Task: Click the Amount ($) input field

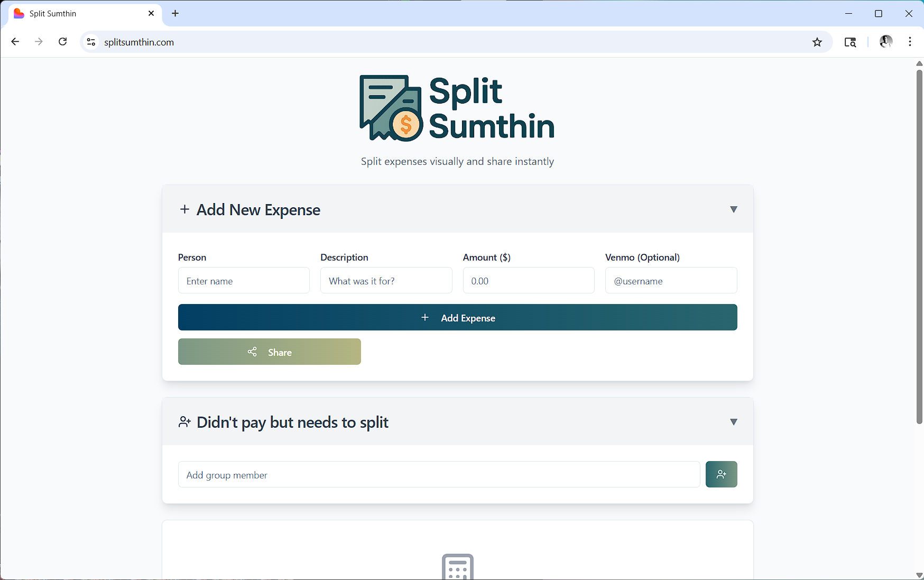Action: 528,281
